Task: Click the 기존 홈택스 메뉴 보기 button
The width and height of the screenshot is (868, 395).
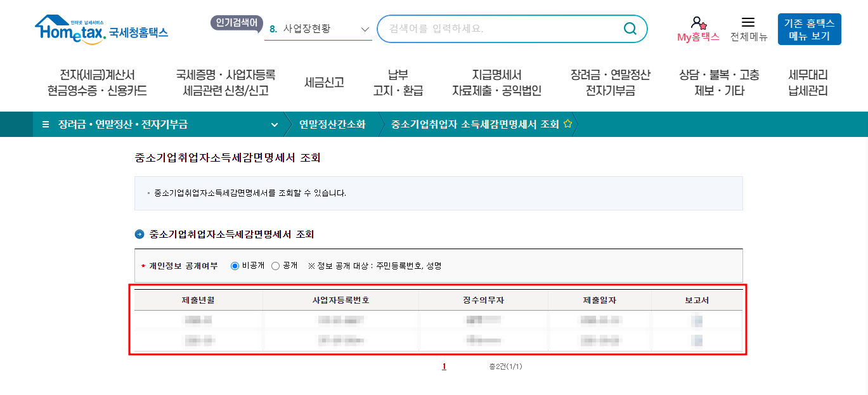Action: point(808,29)
